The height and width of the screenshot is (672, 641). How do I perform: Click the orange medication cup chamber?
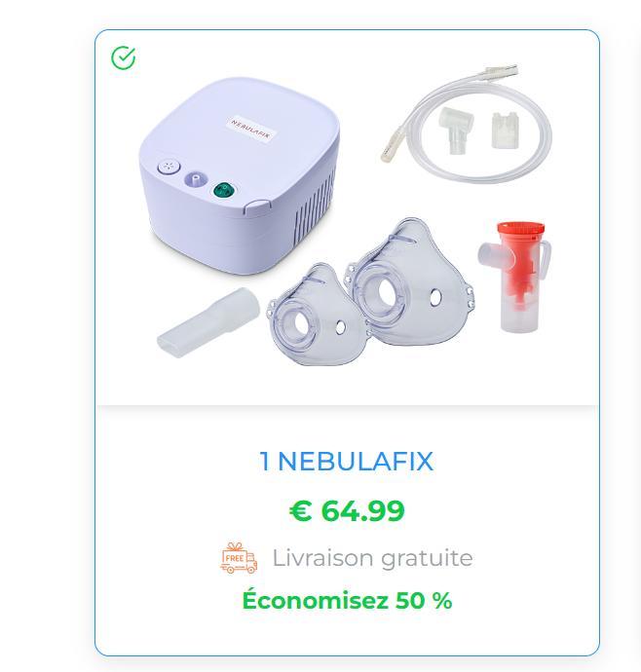[515, 276]
